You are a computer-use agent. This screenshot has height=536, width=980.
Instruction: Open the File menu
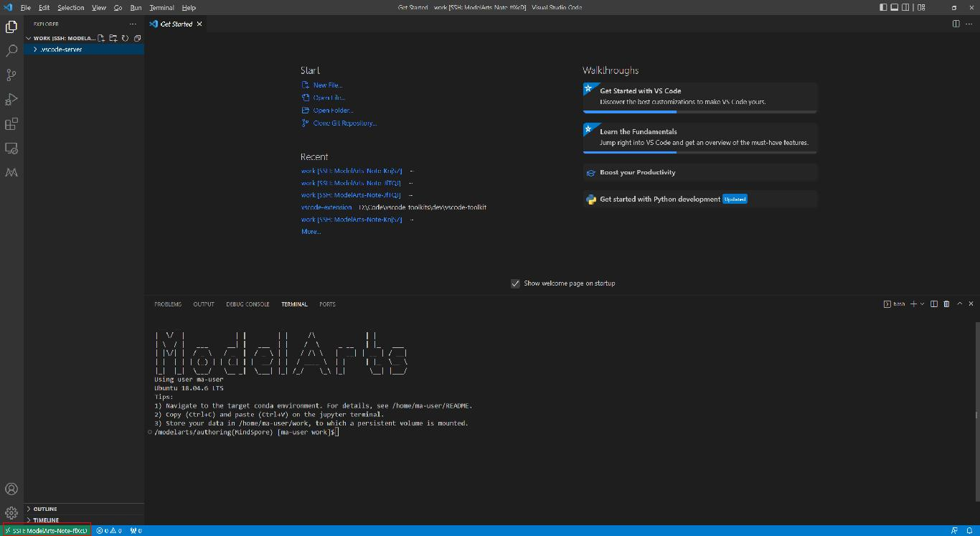(x=25, y=7)
